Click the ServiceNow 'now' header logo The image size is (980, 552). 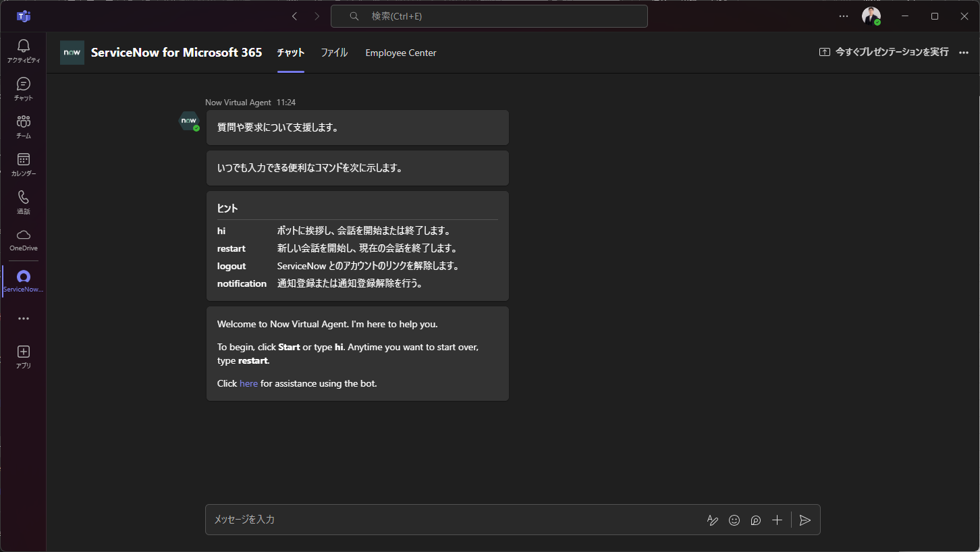click(72, 53)
